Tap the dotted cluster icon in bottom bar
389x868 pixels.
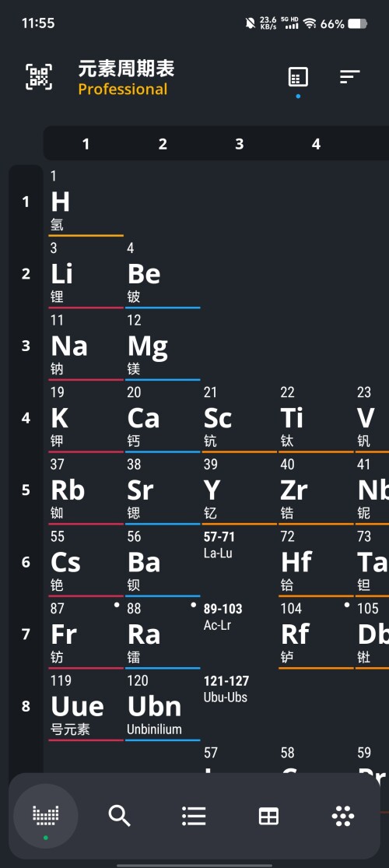tap(342, 815)
